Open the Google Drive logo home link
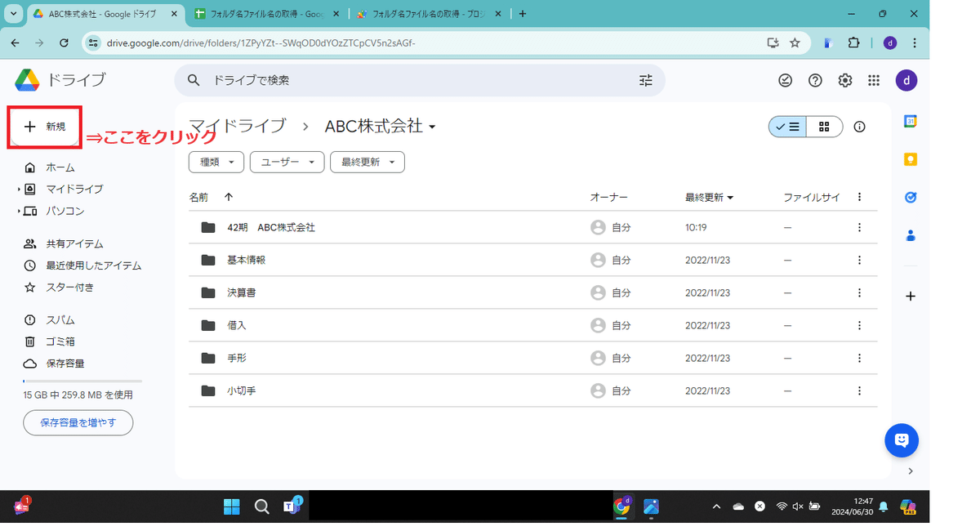The width and height of the screenshot is (980, 531). (60, 80)
